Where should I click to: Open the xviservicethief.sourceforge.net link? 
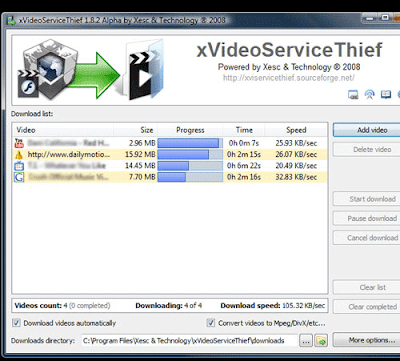point(289,78)
